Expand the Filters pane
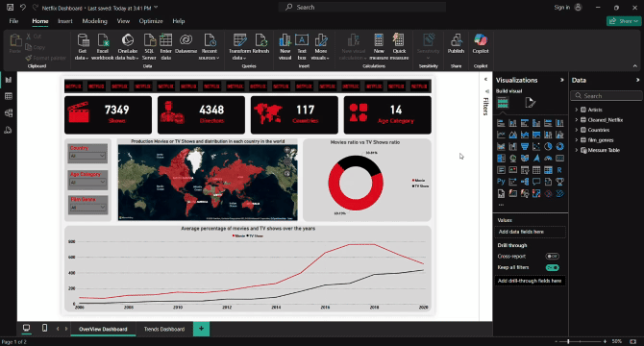644x346 pixels. (x=485, y=80)
